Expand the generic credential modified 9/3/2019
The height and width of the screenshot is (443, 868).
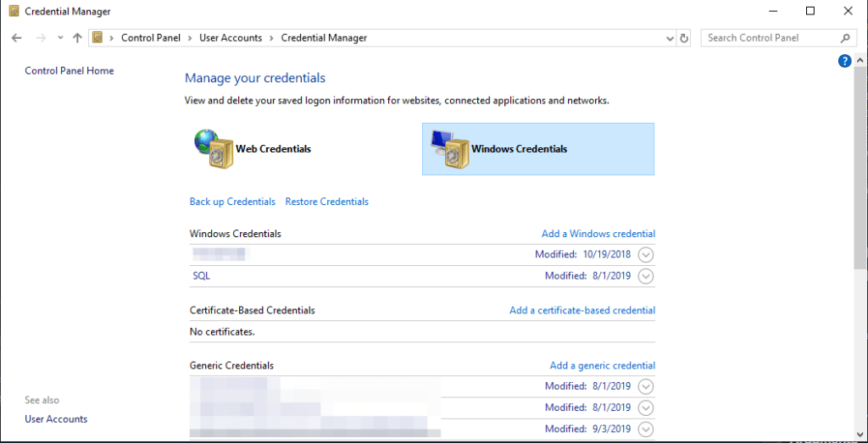646,429
